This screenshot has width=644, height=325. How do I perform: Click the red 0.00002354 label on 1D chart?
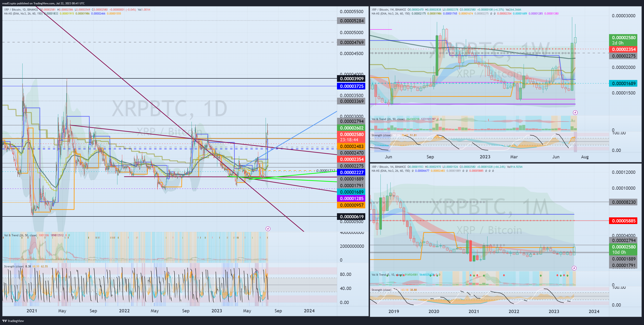[x=351, y=159]
